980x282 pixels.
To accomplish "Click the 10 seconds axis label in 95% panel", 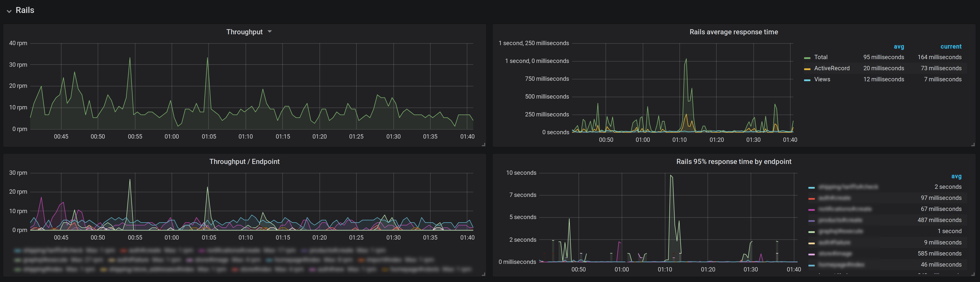I will click(x=521, y=173).
